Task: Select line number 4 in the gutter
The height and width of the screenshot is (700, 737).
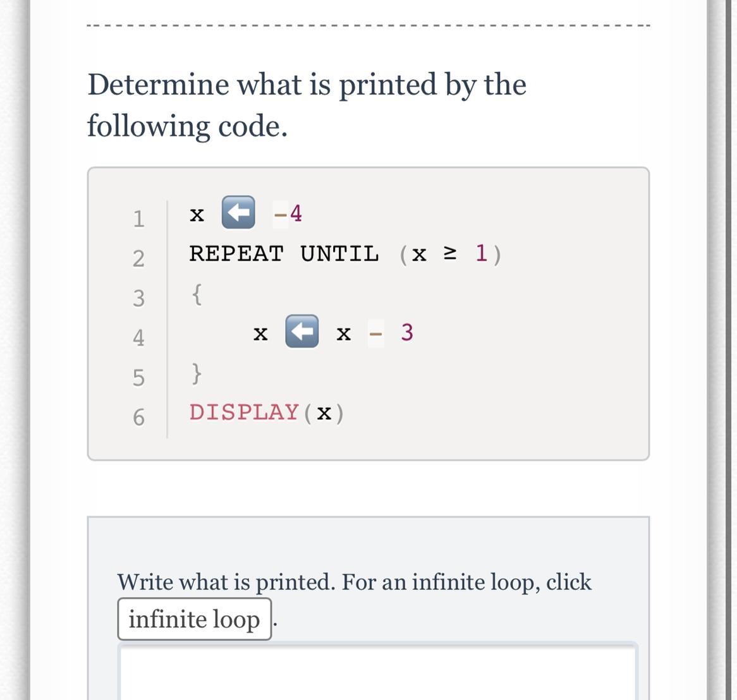Action: click(x=138, y=337)
